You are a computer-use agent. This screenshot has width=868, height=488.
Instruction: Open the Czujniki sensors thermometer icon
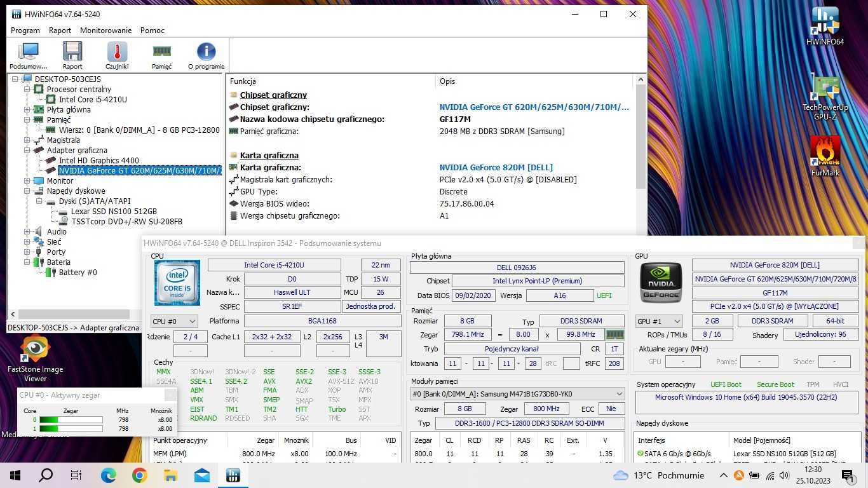[117, 55]
